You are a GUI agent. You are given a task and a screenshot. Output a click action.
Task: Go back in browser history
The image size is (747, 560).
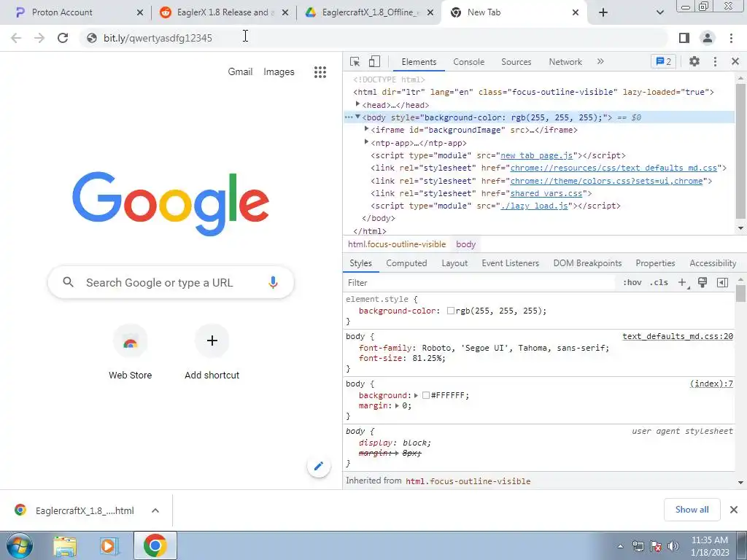click(x=16, y=38)
